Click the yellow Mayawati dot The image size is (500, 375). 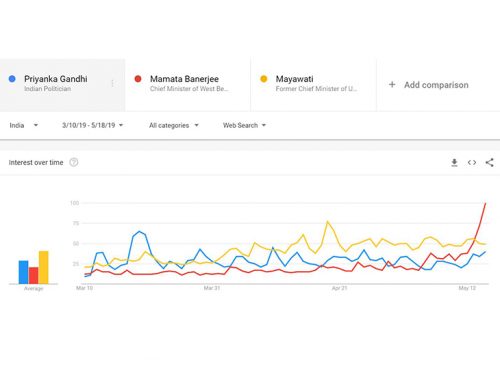[x=264, y=79]
